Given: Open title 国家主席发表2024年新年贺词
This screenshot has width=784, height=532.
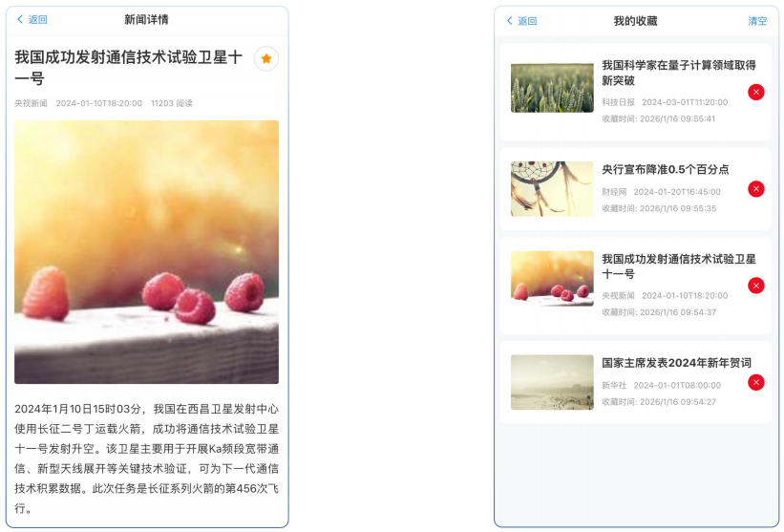Looking at the screenshot, I should coord(676,363).
